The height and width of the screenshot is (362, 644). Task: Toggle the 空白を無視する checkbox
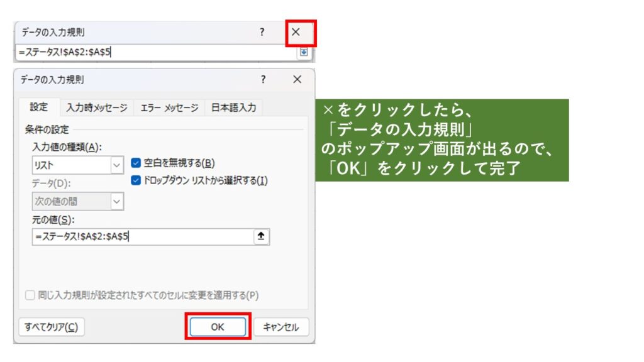[135, 163]
